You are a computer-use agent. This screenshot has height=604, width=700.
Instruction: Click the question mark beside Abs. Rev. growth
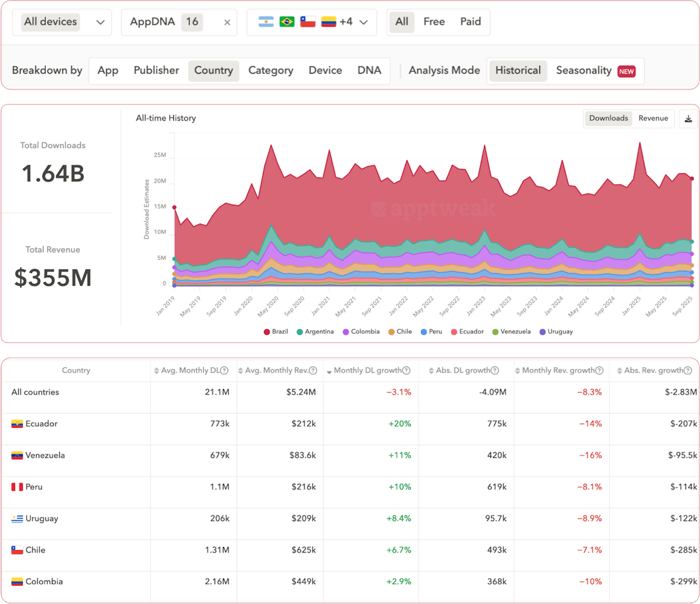point(687,370)
